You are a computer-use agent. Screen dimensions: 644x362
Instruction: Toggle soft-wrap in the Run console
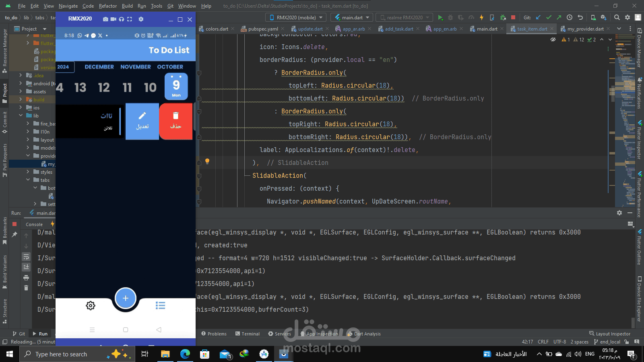point(27,257)
